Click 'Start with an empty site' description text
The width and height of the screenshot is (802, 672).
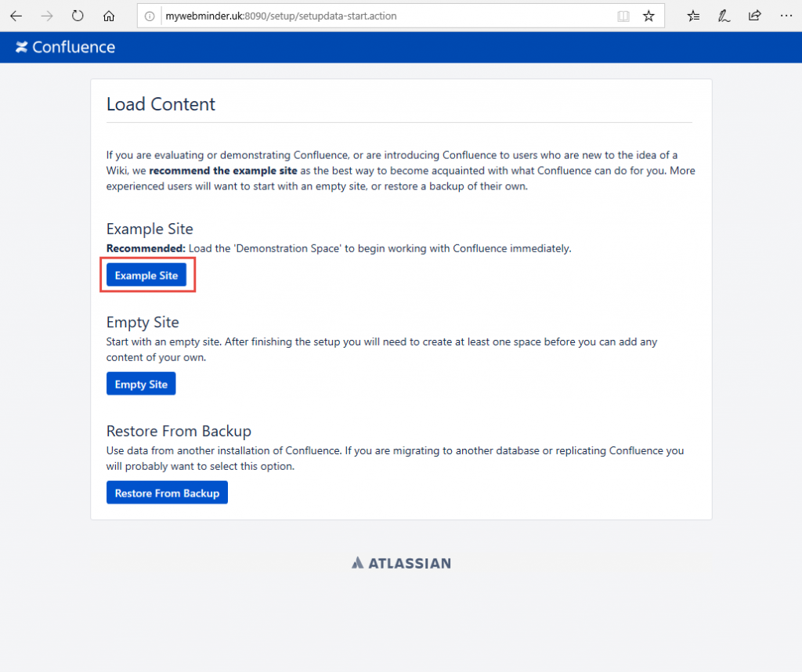pos(381,349)
